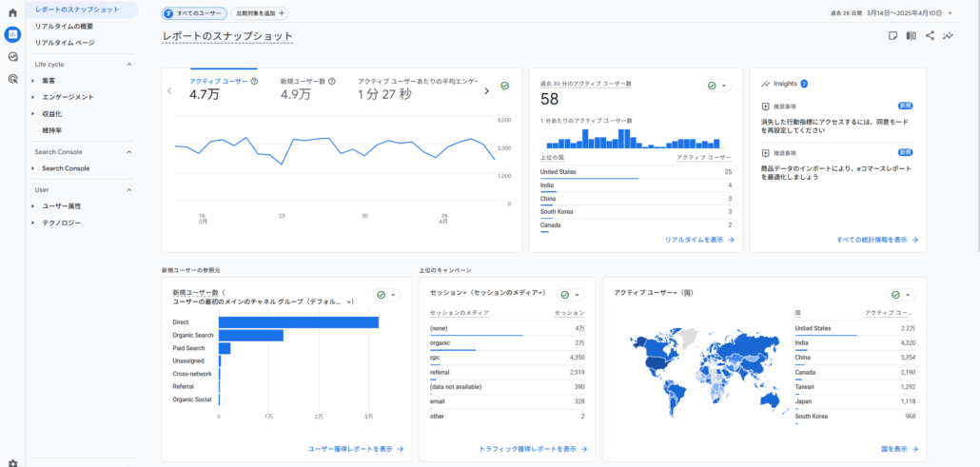Image resolution: width=980 pixels, height=467 pixels.
Task: Click the India row in map country table
Action: click(855, 342)
